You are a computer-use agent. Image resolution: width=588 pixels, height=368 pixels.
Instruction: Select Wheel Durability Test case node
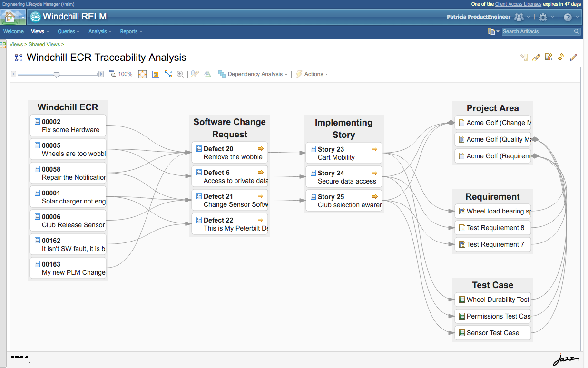pos(493,300)
